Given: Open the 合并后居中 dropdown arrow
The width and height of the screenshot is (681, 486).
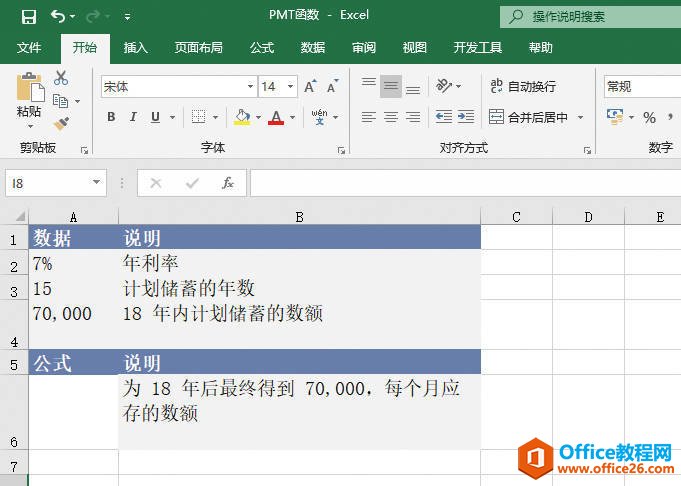Looking at the screenshot, I should (x=580, y=117).
